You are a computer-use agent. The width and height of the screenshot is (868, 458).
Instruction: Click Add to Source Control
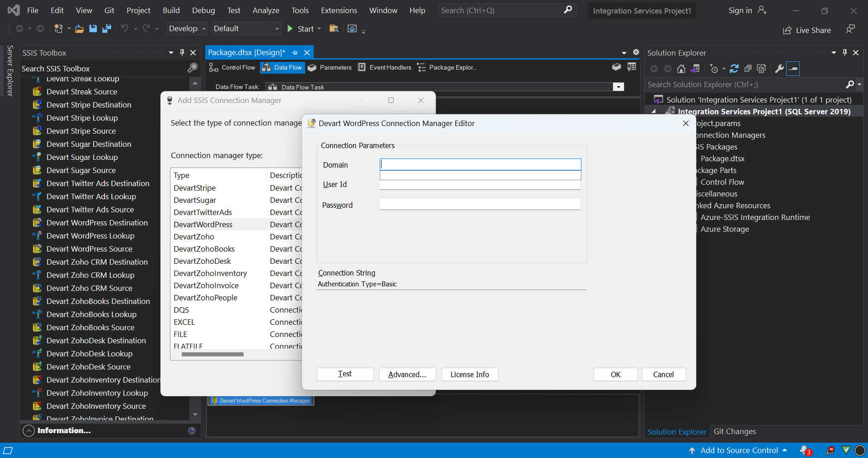[738, 450]
